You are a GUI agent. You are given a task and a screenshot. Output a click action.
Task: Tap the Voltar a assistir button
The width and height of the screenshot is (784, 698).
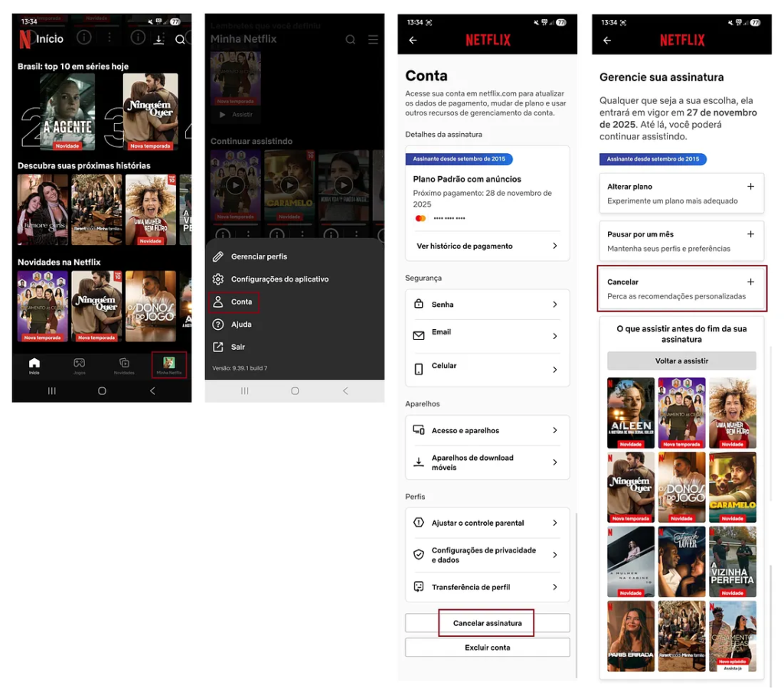681,360
